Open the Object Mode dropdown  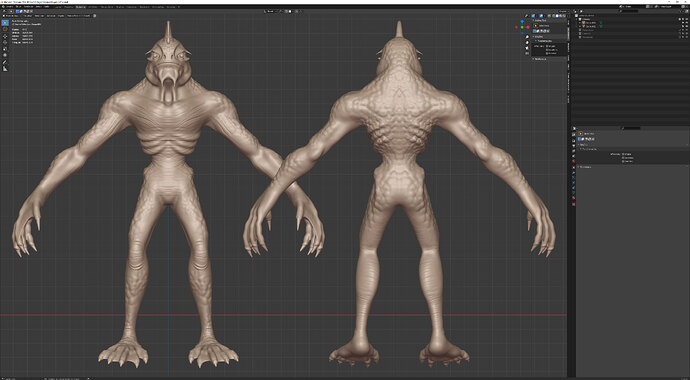tap(11, 16)
